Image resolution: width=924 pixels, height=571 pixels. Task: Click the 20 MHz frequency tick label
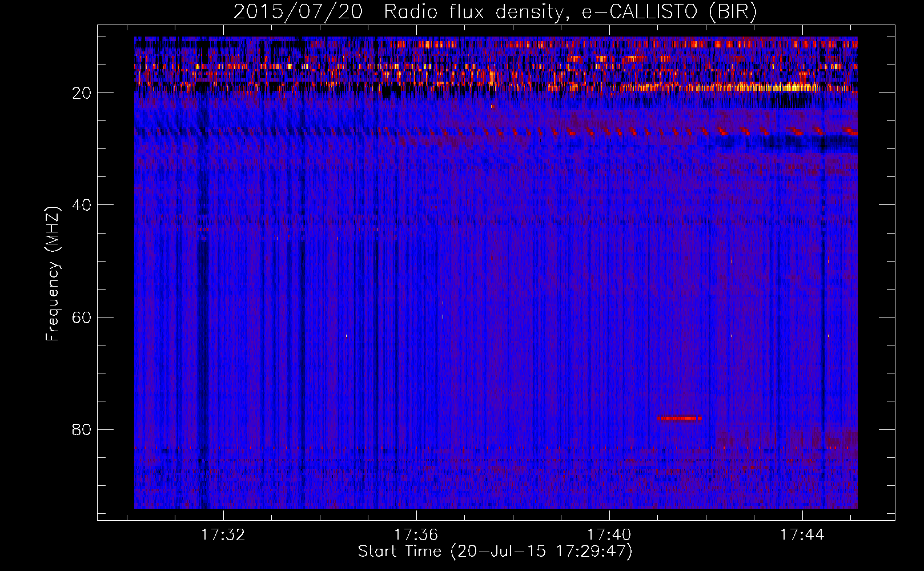click(x=82, y=93)
